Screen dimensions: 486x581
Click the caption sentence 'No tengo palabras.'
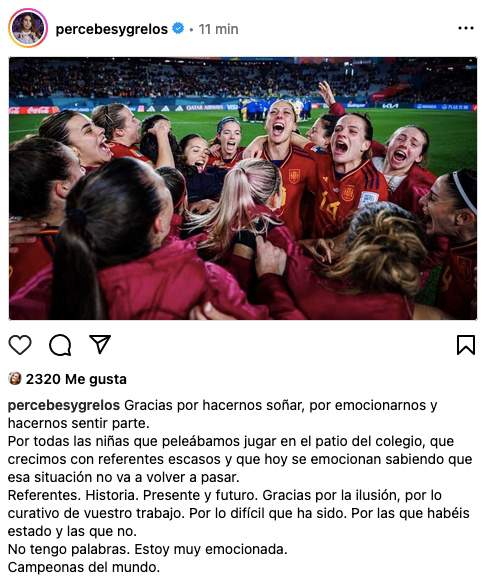[69, 549]
